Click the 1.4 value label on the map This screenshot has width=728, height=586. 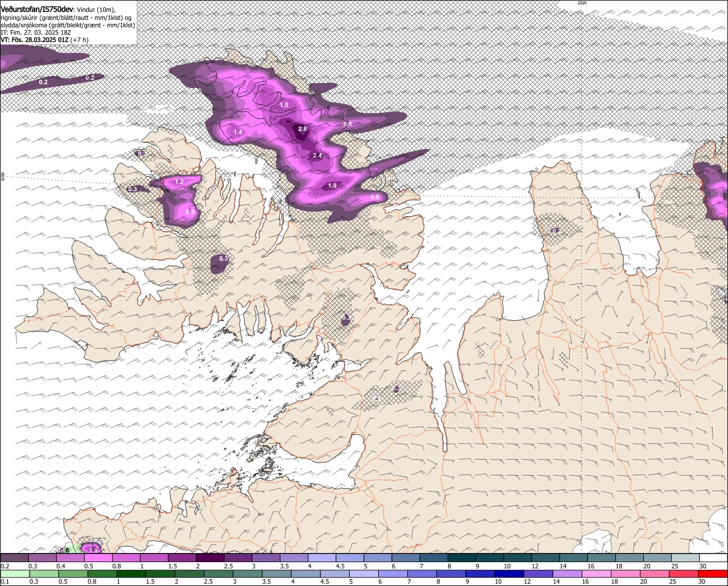click(238, 133)
